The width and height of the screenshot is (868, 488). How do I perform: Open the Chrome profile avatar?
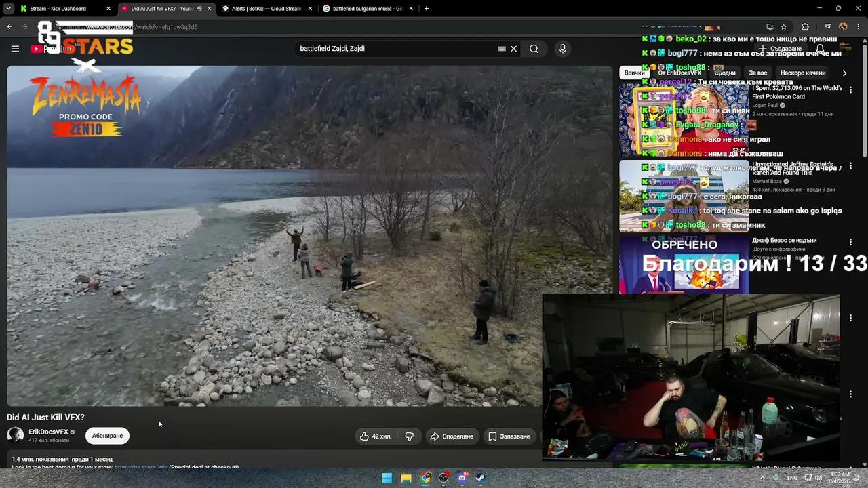point(843,27)
